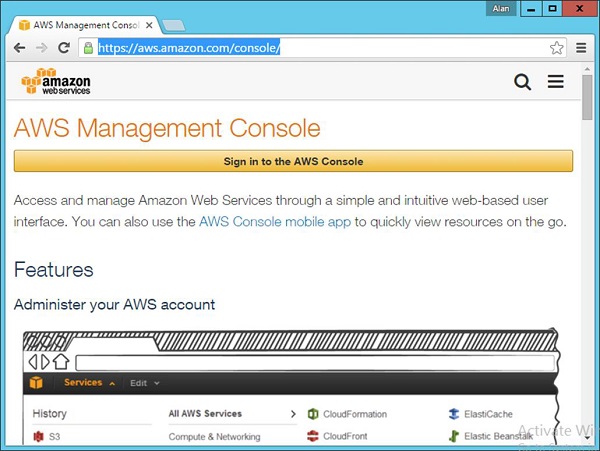Click Sign in to the AWS Console
The image size is (600, 451).
pos(293,161)
